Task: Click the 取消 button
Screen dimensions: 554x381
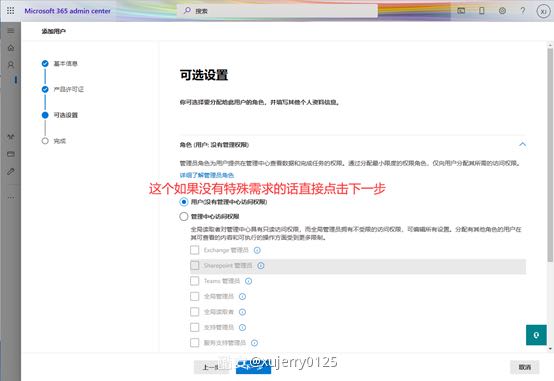Action: (525, 367)
